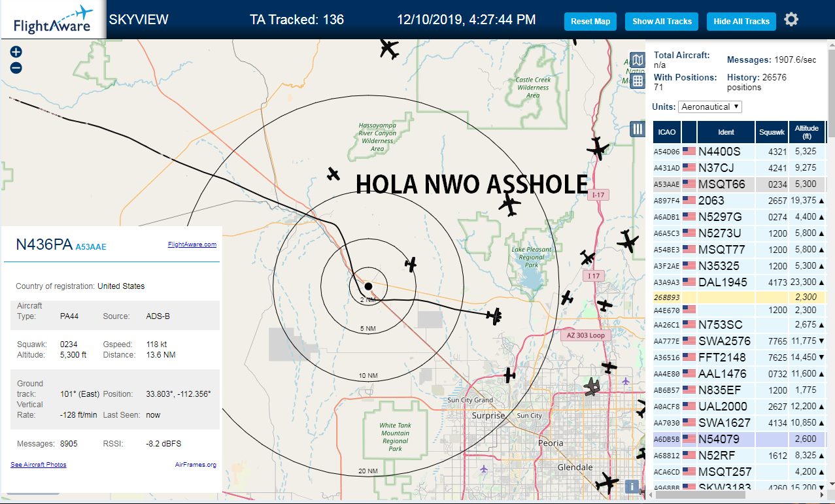Click the descent arrow in SWA2576 row

(822, 341)
